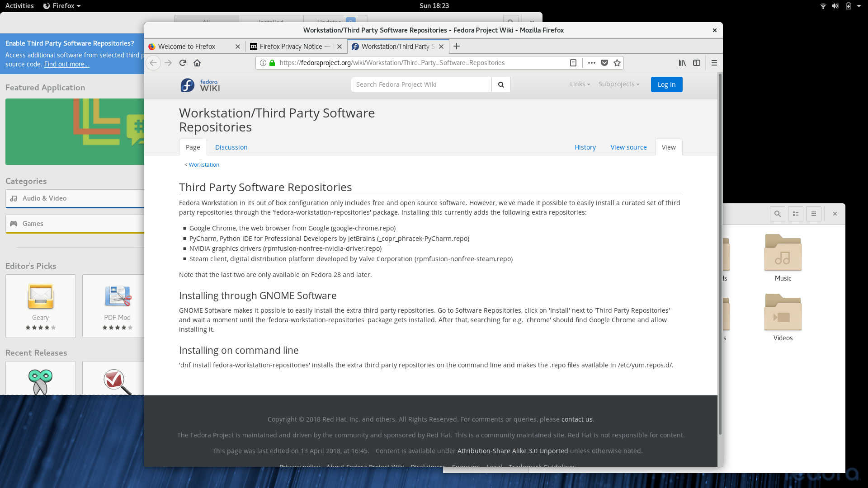Toggle reader view in address bar
The width and height of the screenshot is (868, 488).
click(573, 63)
